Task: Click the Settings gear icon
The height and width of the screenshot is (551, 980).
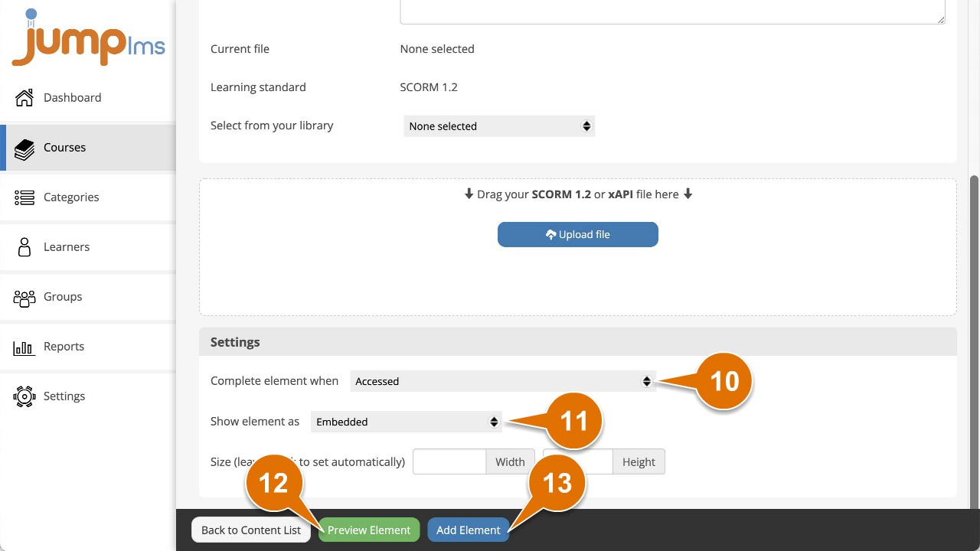Action: [x=24, y=396]
